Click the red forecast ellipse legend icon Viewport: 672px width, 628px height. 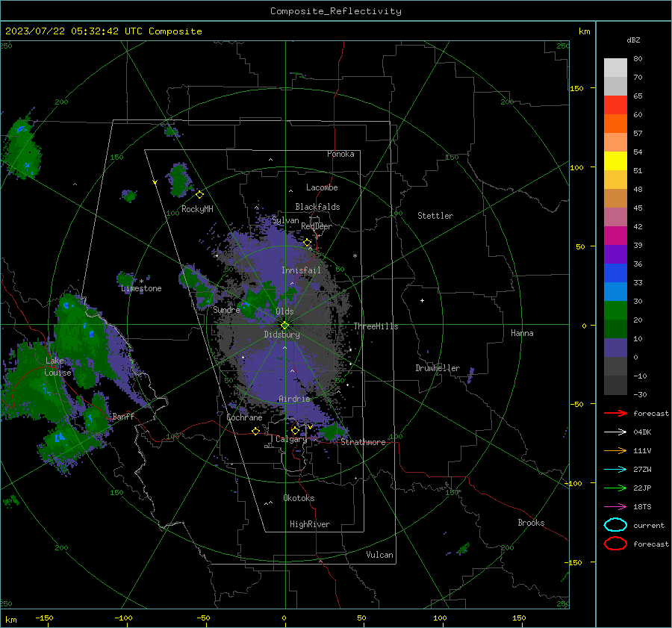615,544
